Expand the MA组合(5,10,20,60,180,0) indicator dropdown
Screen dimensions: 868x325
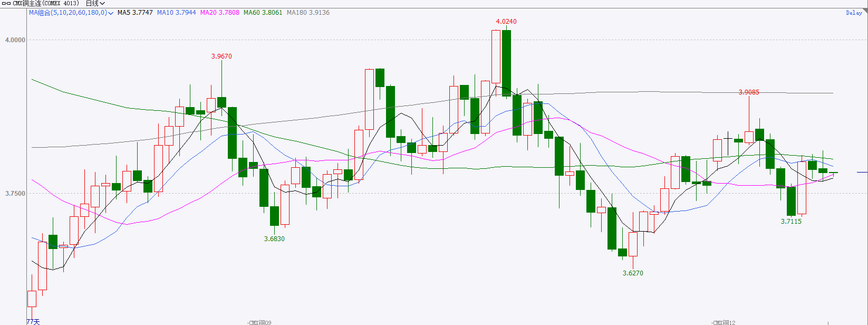coord(71,13)
